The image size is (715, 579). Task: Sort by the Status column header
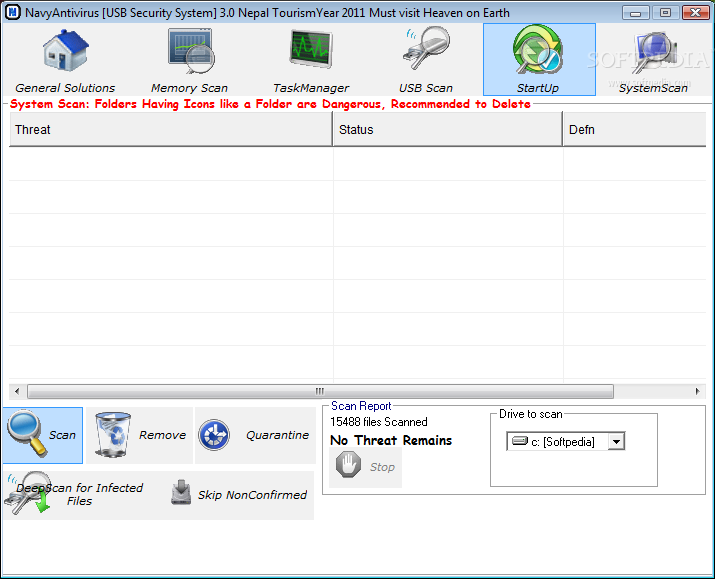448,129
